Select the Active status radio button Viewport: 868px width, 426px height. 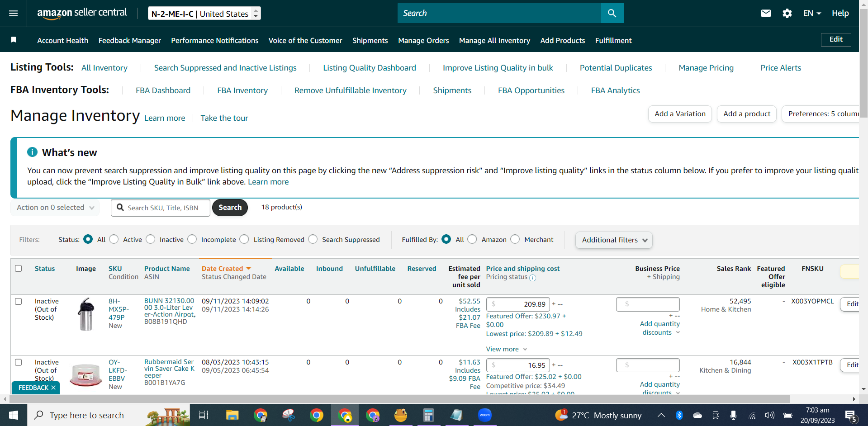(x=114, y=239)
